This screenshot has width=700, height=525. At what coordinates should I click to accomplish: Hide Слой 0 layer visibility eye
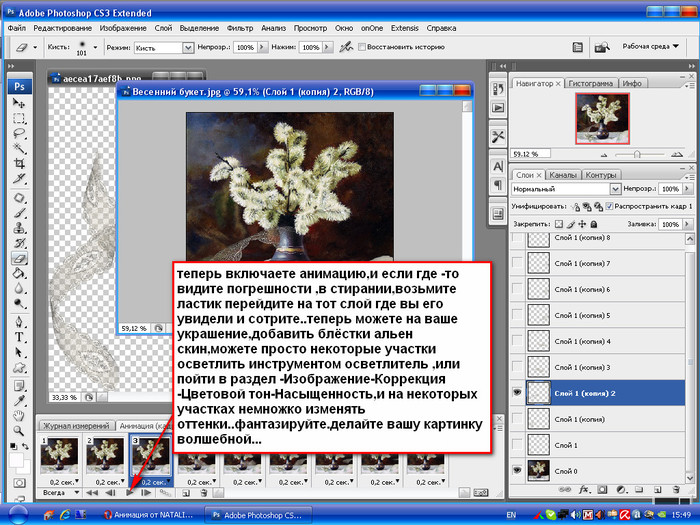coord(517,471)
